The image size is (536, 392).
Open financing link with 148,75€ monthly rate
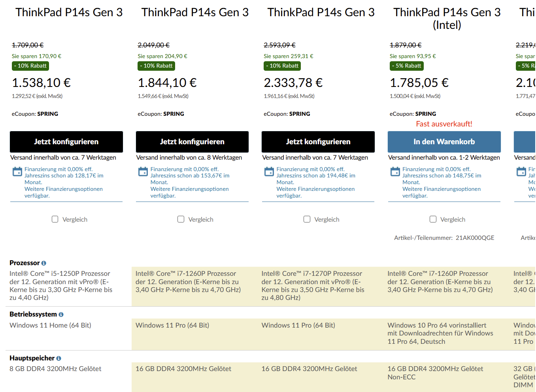click(442, 175)
